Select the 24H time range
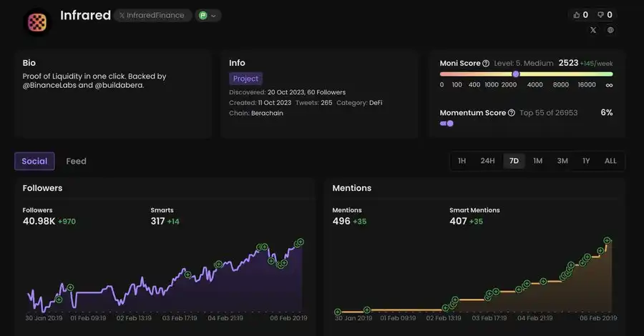Screen dimensions: 644x336 click(x=487, y=161)
